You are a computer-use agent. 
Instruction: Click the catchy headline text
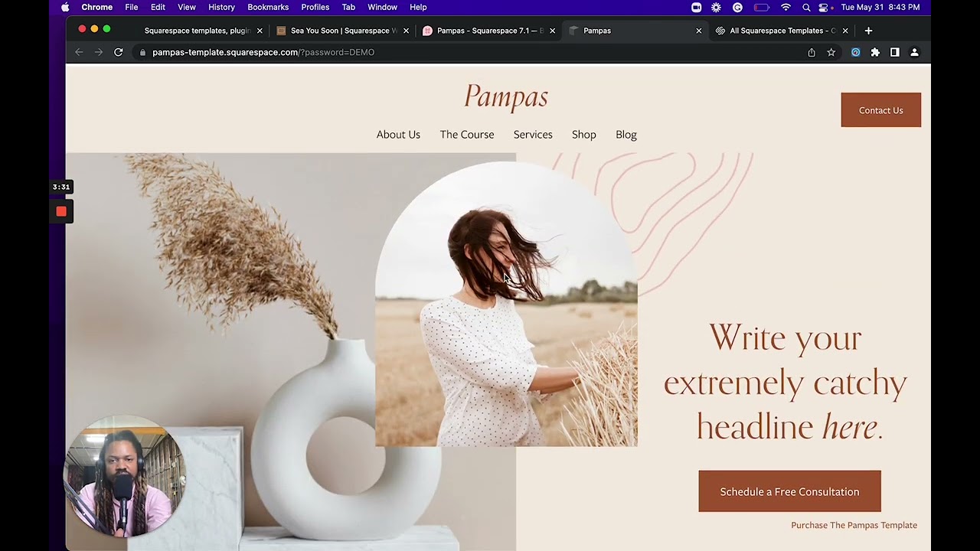[x=786, y=381]
